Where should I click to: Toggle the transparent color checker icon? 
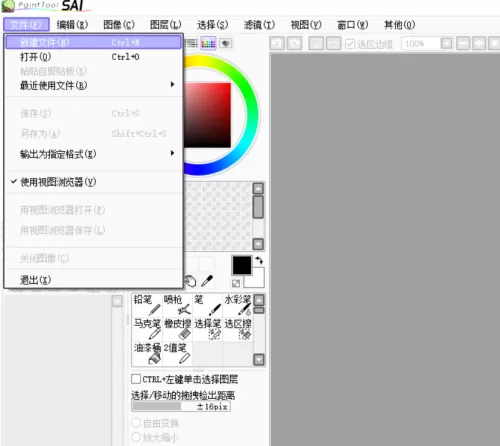coord(236,284)
